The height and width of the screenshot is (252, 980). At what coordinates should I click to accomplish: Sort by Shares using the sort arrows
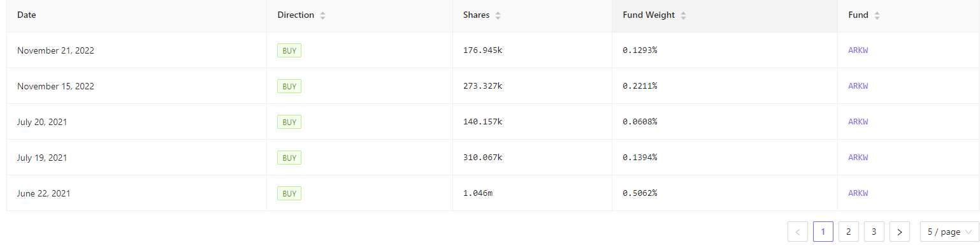498,15
